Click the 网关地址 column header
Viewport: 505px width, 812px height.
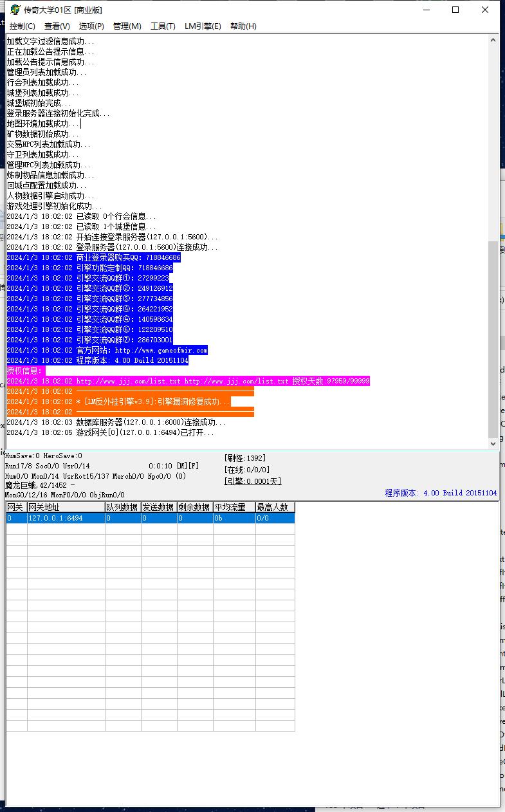click(x=66, y=508)
